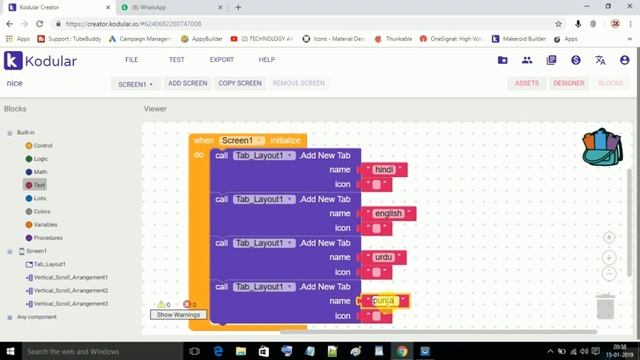Viewport: 640px width, 360px height.
Task: Click the COPY SCREEN button
Action: [240, 83]
